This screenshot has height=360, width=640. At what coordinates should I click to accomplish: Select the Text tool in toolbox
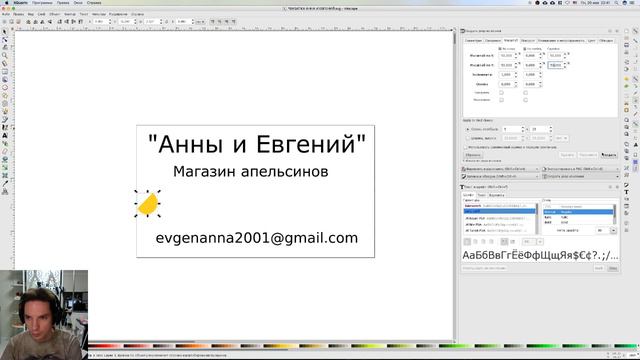(4, 135)
